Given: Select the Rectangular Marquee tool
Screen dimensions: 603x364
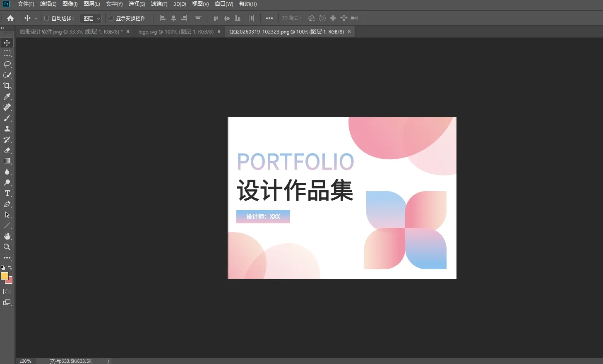Looking at the screenshot, I should tap(7, 53).
